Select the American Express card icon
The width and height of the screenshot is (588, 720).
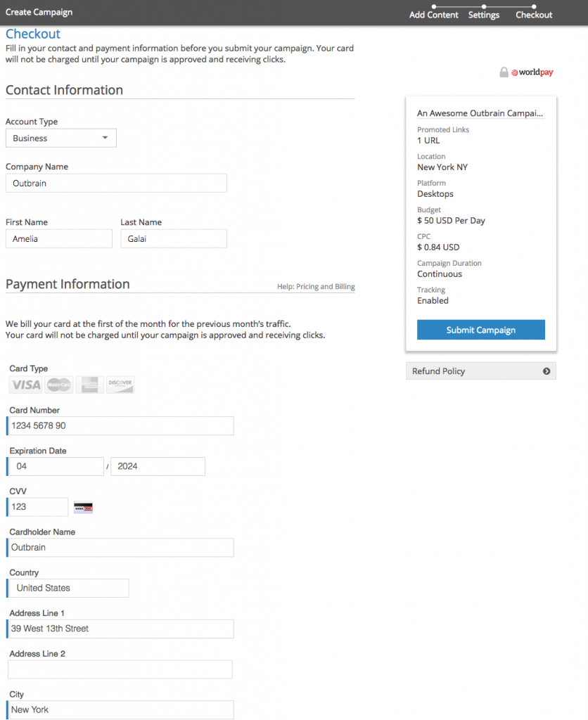(x=90, y=385)
